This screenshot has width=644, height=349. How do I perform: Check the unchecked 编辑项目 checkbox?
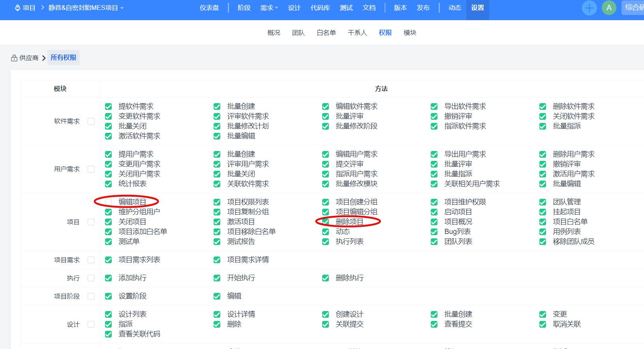(108, 202)
